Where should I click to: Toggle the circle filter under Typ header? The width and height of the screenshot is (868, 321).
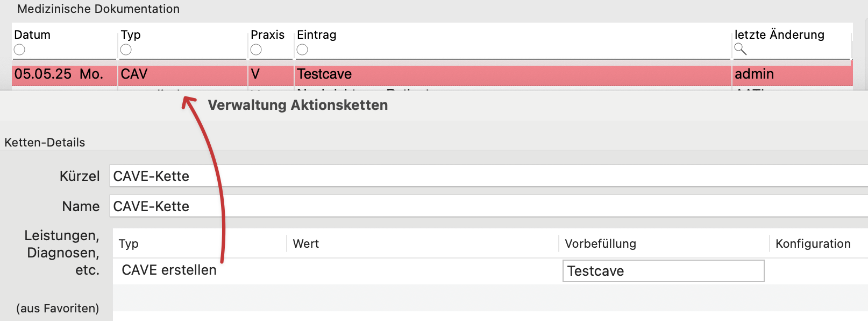point(126,50)
